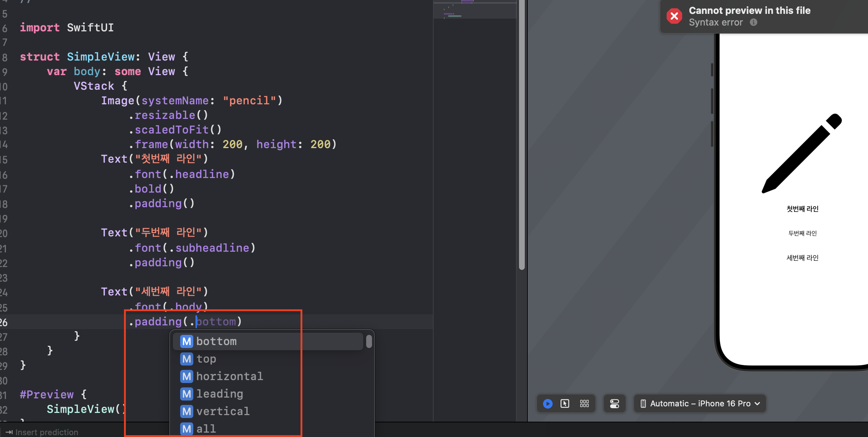Select vertical in autocomplete popup

(223, 411)
